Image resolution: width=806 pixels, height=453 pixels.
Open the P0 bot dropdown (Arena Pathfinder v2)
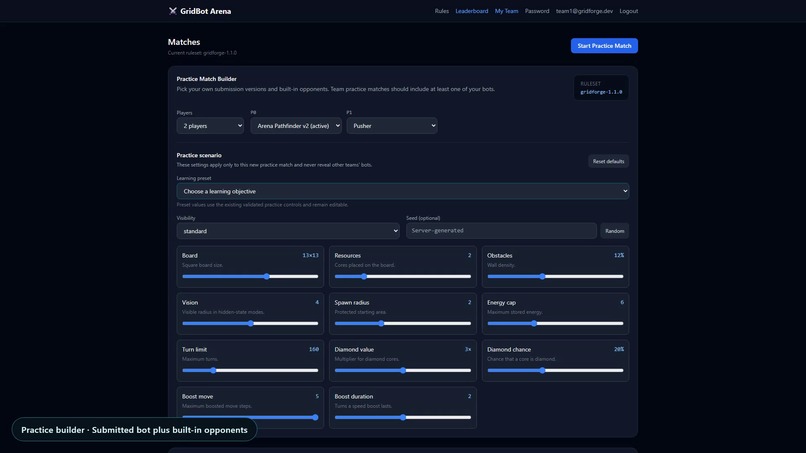(x=296, y=125)
